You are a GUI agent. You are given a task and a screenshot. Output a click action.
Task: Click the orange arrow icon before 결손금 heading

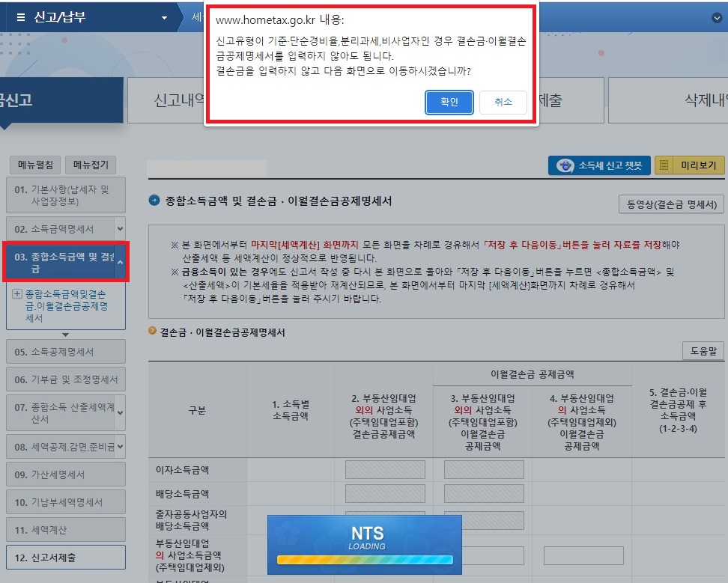(152, 331)
